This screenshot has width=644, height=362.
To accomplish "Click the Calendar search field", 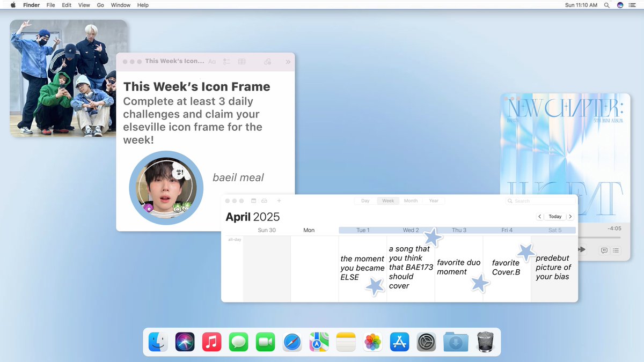I will 540,201.
